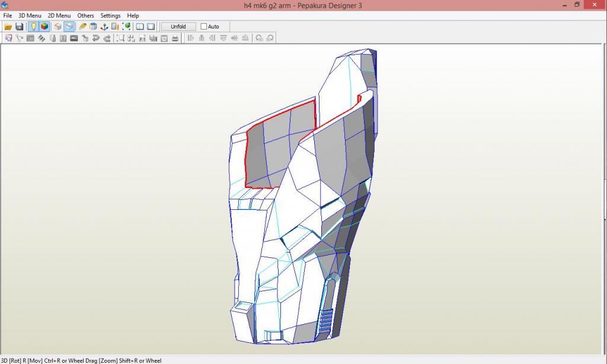
Task: Click the rotate 90 degrees counterclockwise icon
Action: pos(260,38)
